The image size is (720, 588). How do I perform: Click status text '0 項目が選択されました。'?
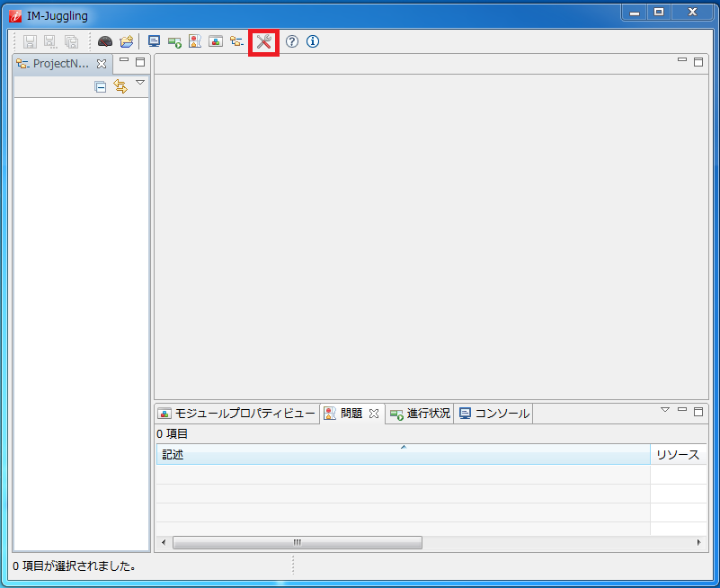click(x=74, y=566)
